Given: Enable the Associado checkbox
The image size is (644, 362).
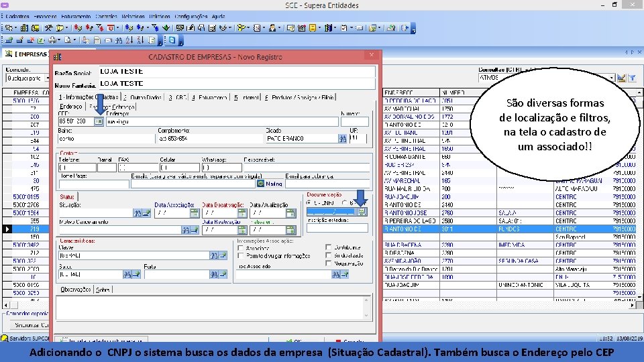Looking at the screenshot, I should click(x=241, y=248).
